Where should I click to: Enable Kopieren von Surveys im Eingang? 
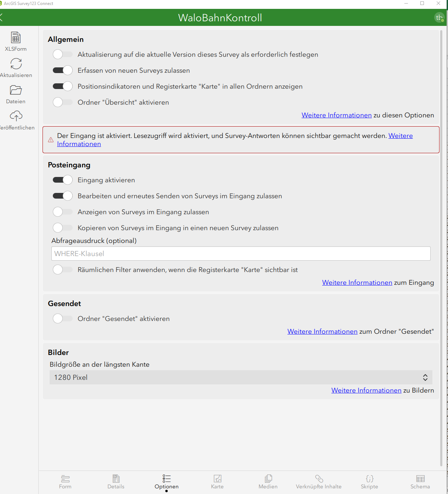(63, 228)
